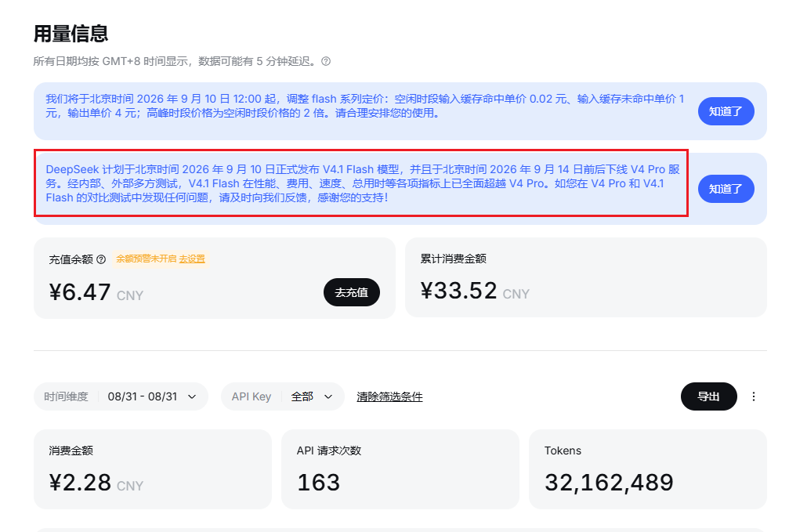Click the 消费金额 card label

coord(71,451)
